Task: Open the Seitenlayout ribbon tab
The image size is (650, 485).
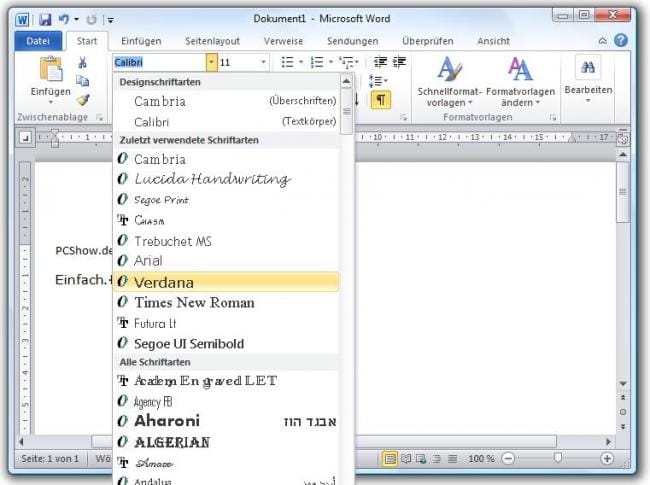Action: coord(212,41)
